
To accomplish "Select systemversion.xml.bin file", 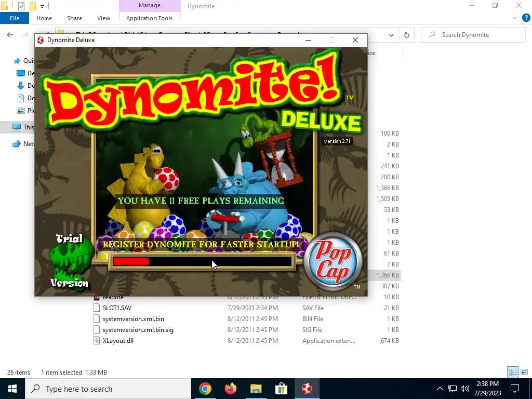I will pos(134,319).
